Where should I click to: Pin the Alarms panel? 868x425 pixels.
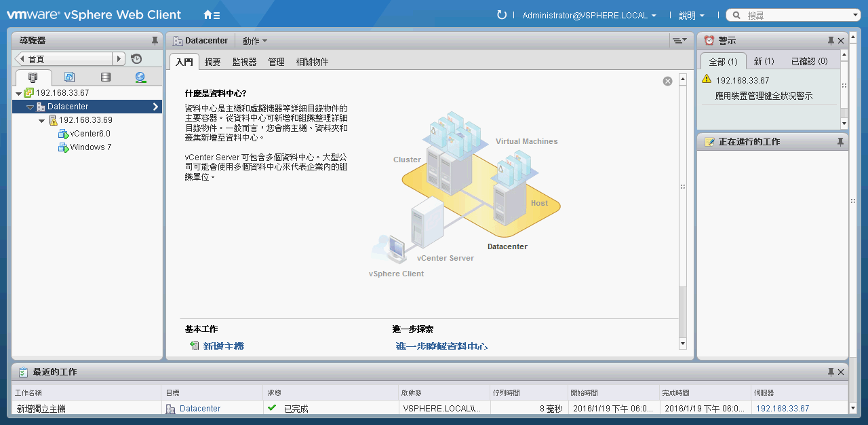click(x=831, y=41)
